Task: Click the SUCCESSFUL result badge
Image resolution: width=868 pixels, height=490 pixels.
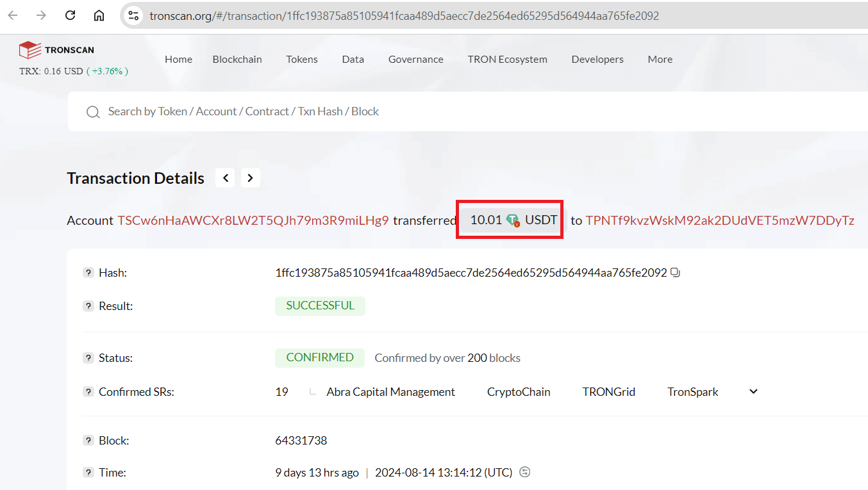Action: click(320, 306)
